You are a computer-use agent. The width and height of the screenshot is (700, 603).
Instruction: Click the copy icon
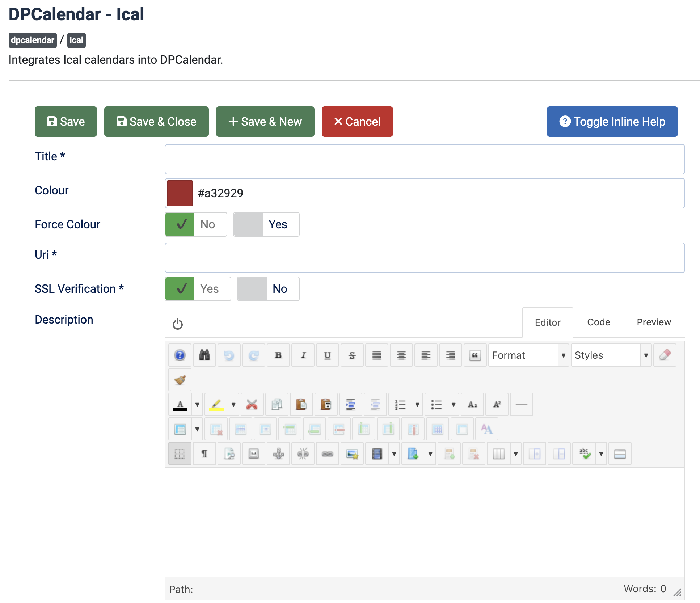coord(277,404)
